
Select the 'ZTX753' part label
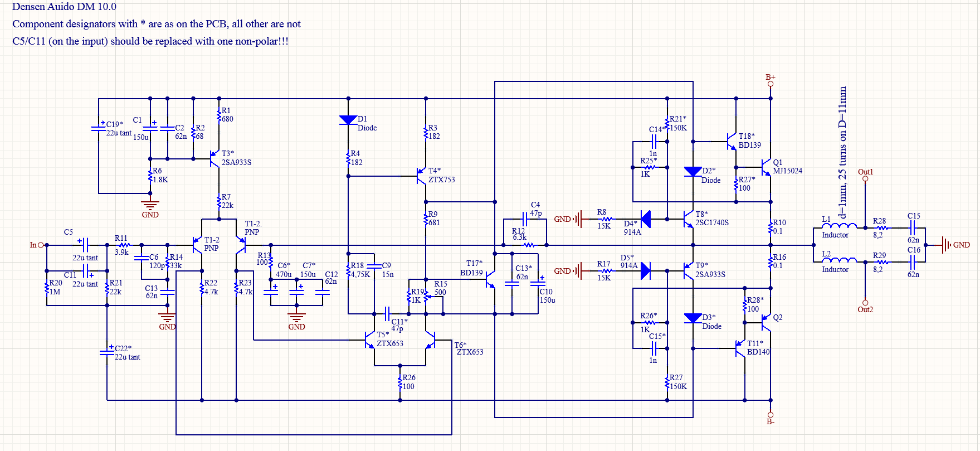(442, 180)
